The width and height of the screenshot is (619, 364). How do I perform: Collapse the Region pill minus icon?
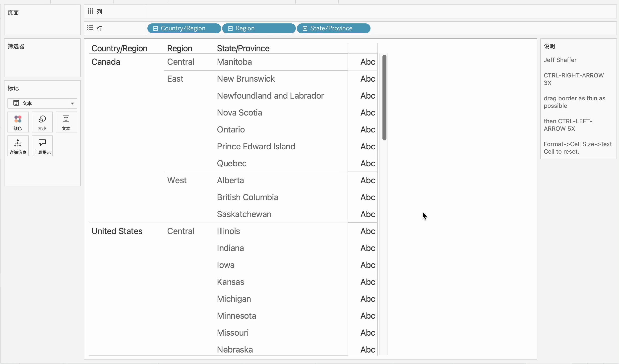[x=230, y=28]
